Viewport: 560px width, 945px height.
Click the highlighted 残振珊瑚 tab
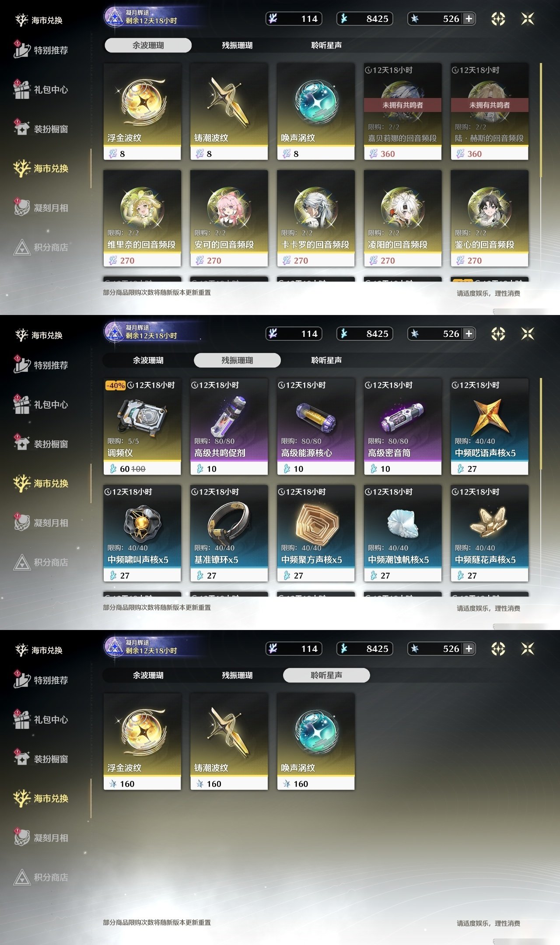tap(237, 360)
